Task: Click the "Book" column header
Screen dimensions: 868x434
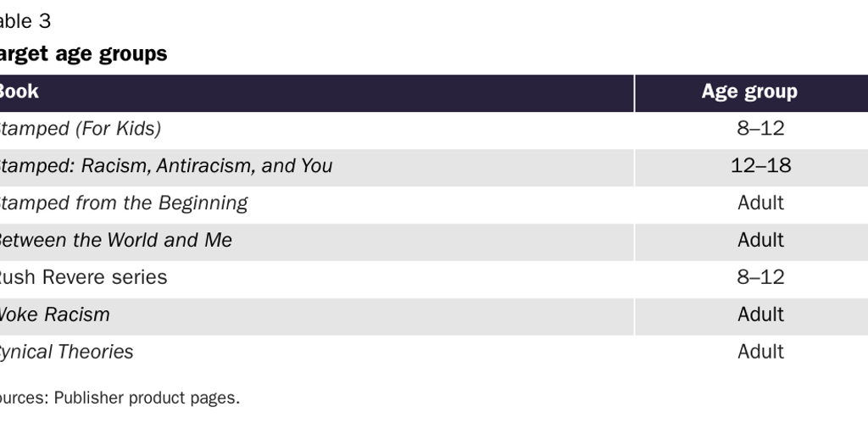Action: click(19, 92)
